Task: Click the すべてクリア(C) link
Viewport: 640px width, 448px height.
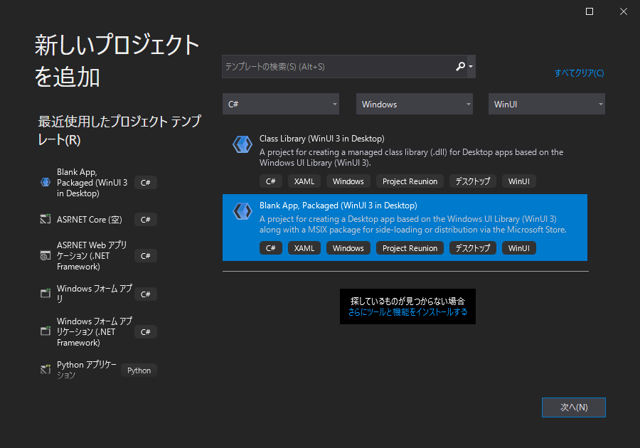Action: pyautogui.click(x=579, y=73)
